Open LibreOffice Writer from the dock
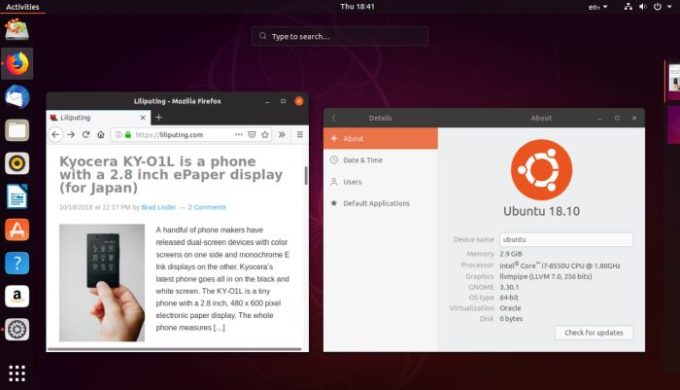 (x=17, y=197)
